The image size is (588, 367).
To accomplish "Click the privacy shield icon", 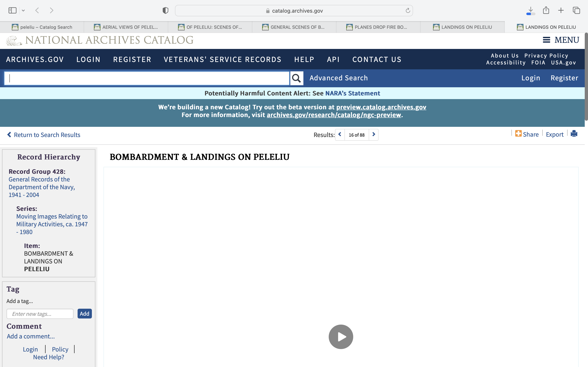I will click(165, 10).
